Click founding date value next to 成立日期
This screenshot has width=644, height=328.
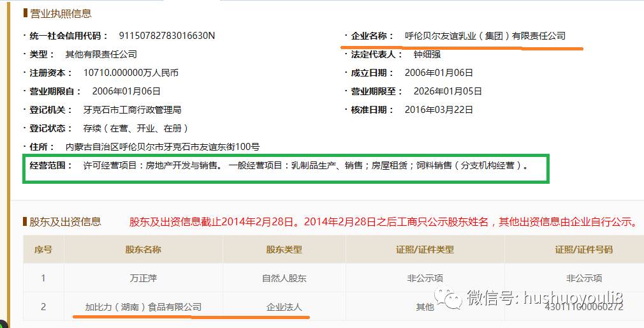coord(439,73)
